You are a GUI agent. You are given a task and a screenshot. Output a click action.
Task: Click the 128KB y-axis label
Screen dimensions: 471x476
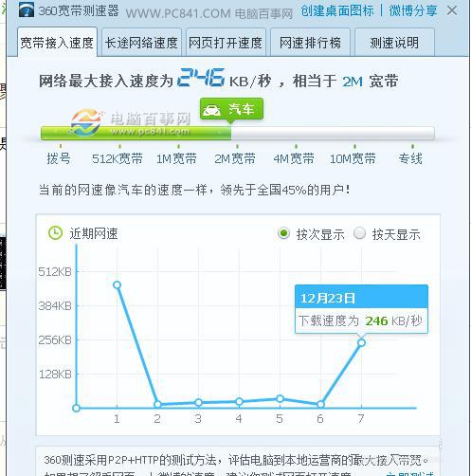(x=55, y=375)
